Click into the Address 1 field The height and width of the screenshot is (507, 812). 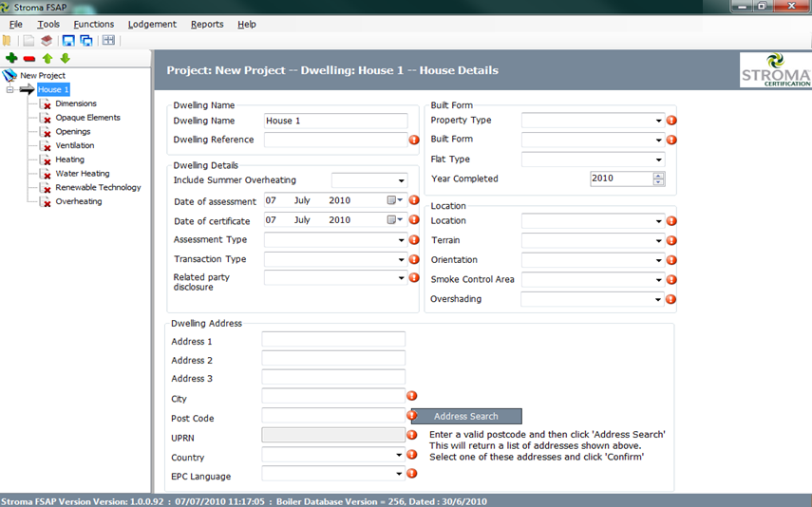coord(333,339)
